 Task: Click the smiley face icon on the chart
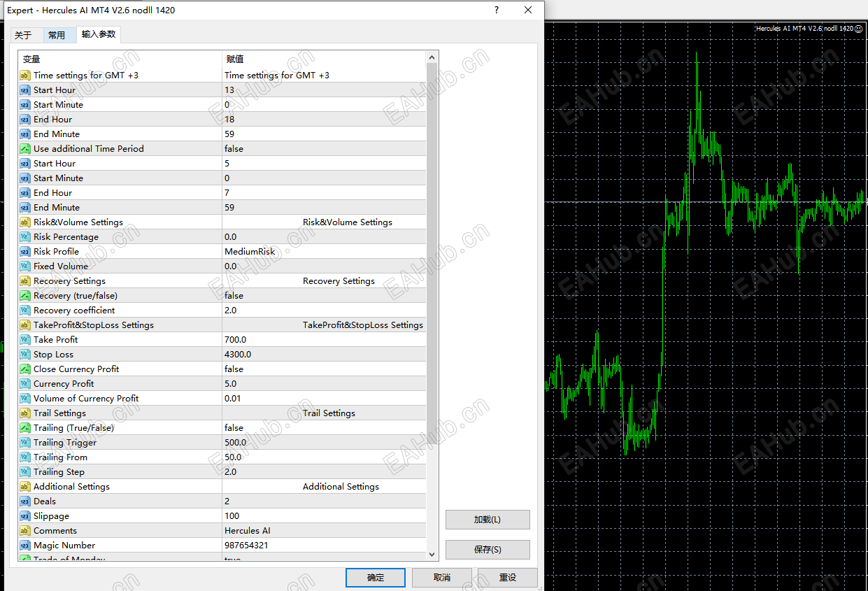point(860,29)
